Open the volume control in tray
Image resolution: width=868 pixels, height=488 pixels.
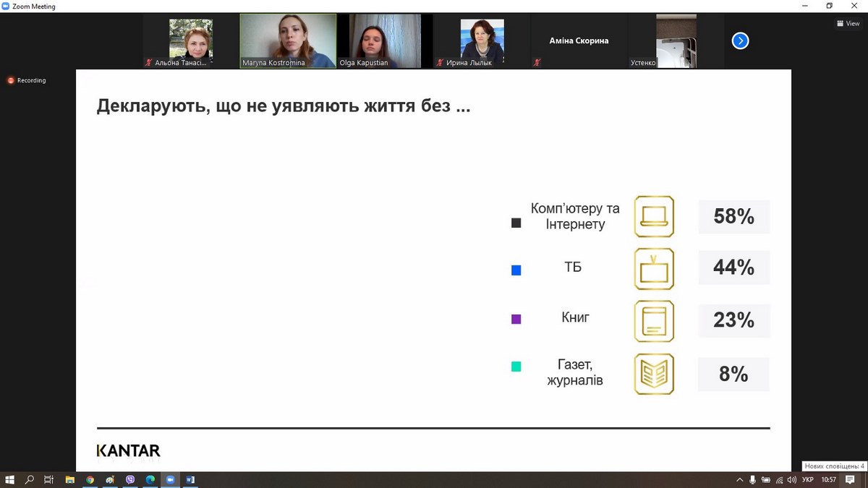click(x=792, y=479)
